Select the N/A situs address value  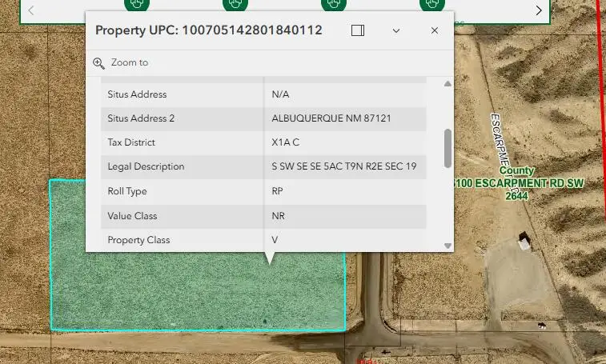point(280,94)
